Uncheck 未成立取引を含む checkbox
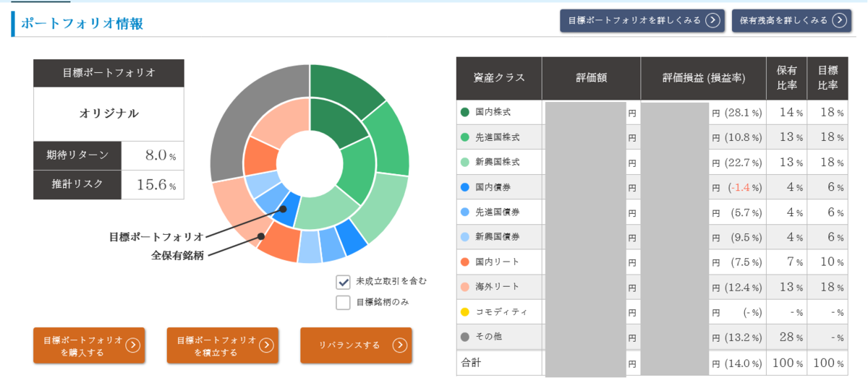868x383 pixels. [344, 282]
